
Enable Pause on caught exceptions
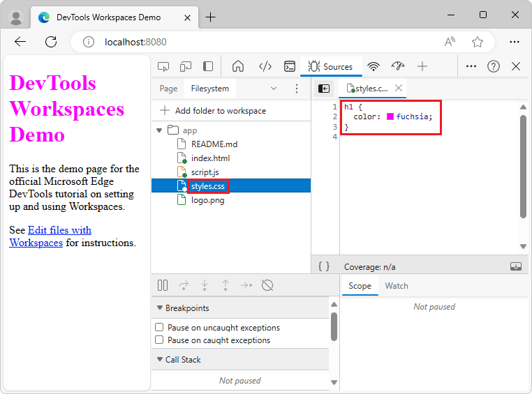[x=159, y=340]
